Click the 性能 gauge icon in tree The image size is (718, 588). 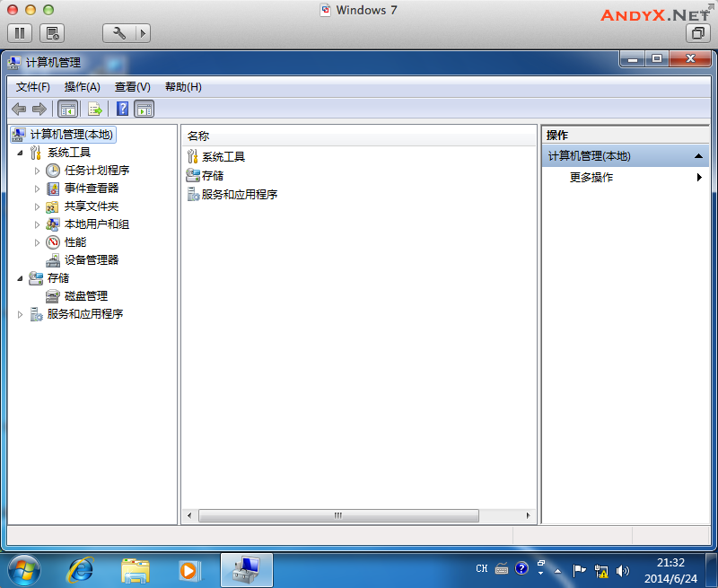pyautogui.click(x=53, y=242)
